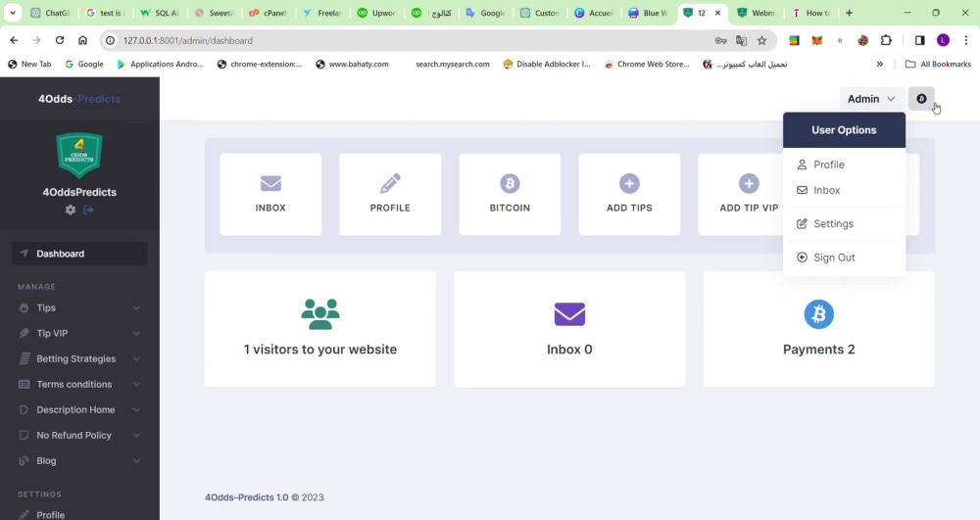
Task: Open the Admin dropdown
Action: click(x=871, y=99)
